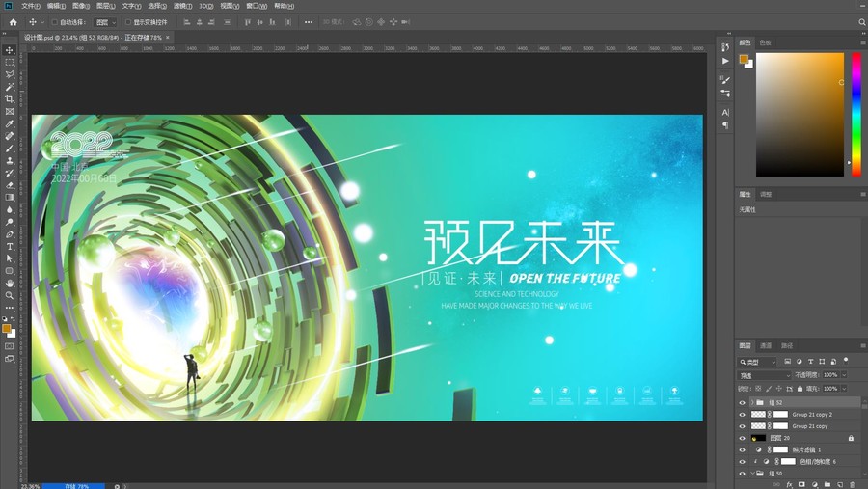The width and height of the screenshot is (868, 489).
Task: Hide the 图层 20 layer
Action: (742, 438)
